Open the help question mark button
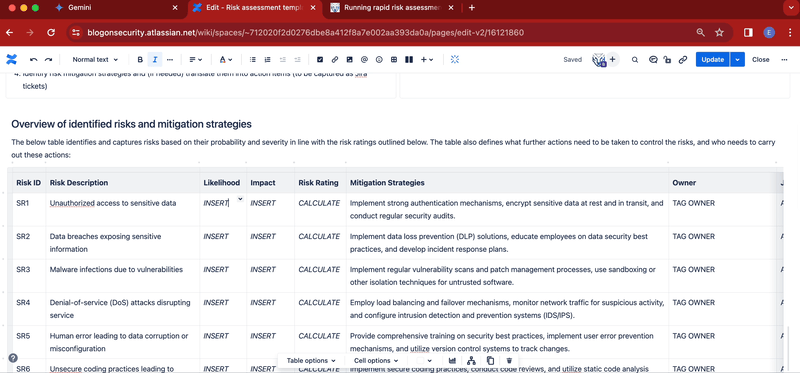Image resolution: width=800 pixels, height=373 pixels. click(x=13, y=358)
